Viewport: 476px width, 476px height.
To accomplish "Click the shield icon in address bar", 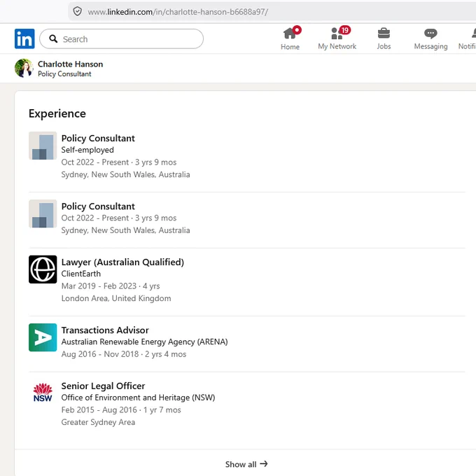I will point(78,11).
